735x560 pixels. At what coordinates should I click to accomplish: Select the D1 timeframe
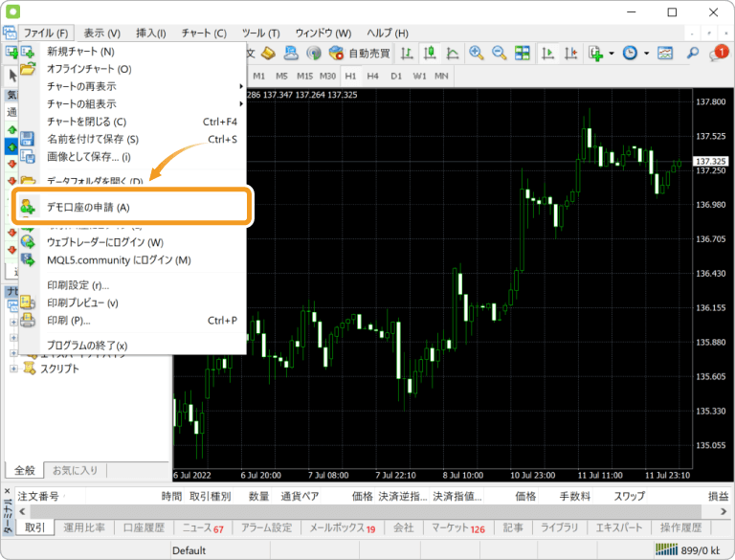click(x=396, y=76)
